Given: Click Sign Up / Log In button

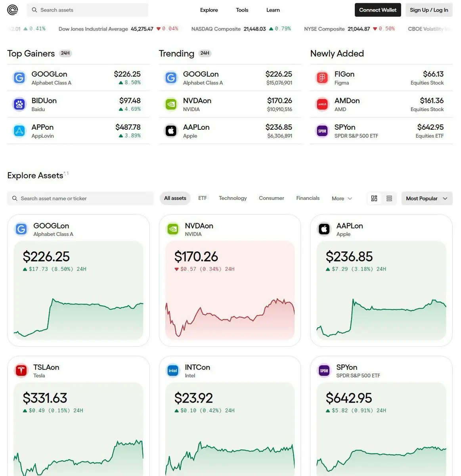Looking at the screenshot, I should [429, 10].
